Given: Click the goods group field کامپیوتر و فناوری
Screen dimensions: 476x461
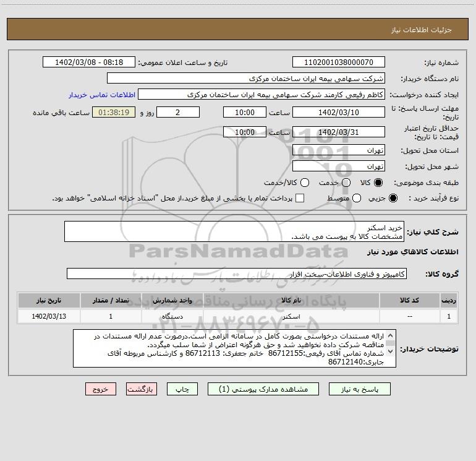Looking at the screenshot, I should 237,274.
